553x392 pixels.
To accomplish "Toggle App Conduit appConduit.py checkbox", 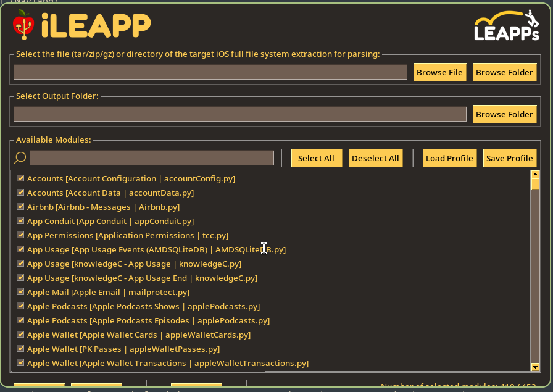I will coord(21,221).
